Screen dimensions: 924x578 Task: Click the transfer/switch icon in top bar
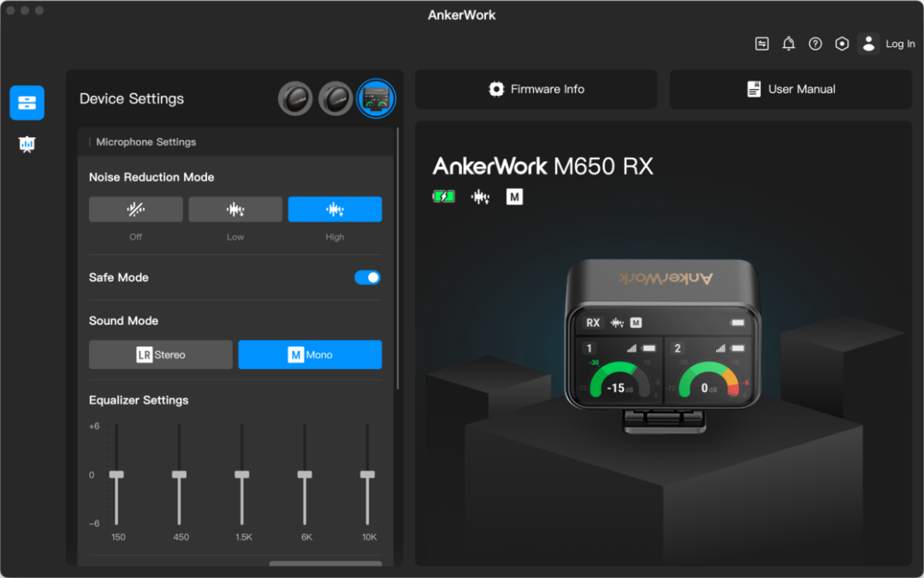pos(762,44)
